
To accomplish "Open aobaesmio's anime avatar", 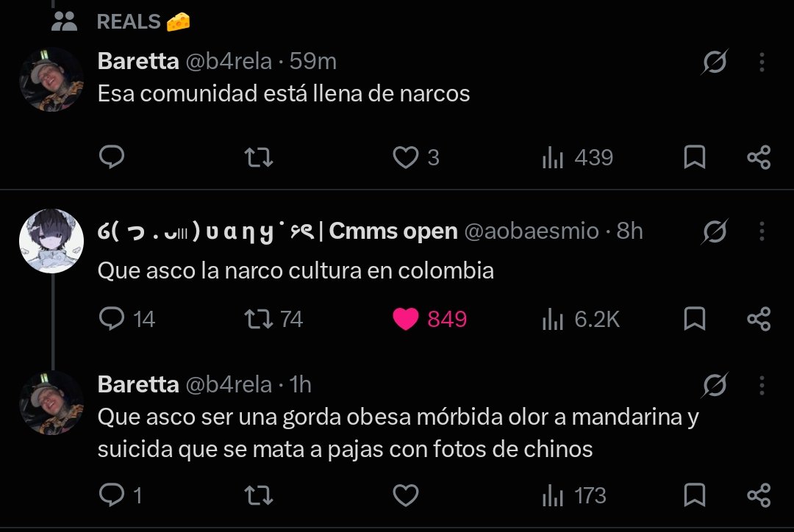I will (51, 241).
